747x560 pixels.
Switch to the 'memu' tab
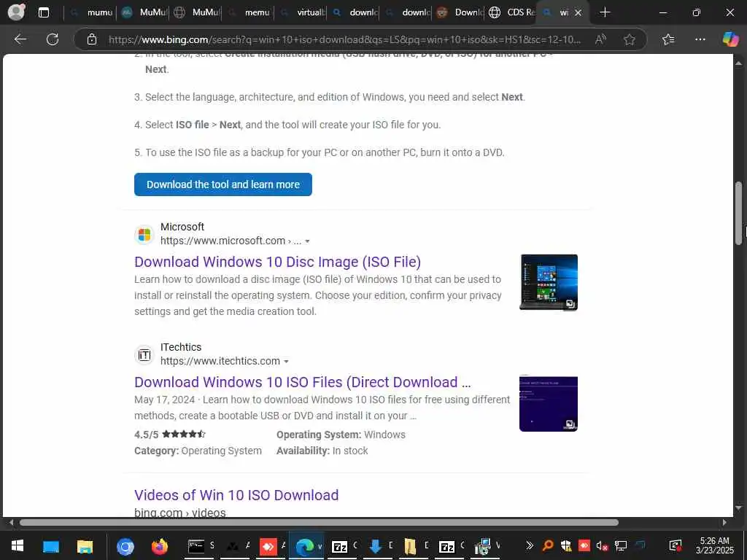[248, 12]
